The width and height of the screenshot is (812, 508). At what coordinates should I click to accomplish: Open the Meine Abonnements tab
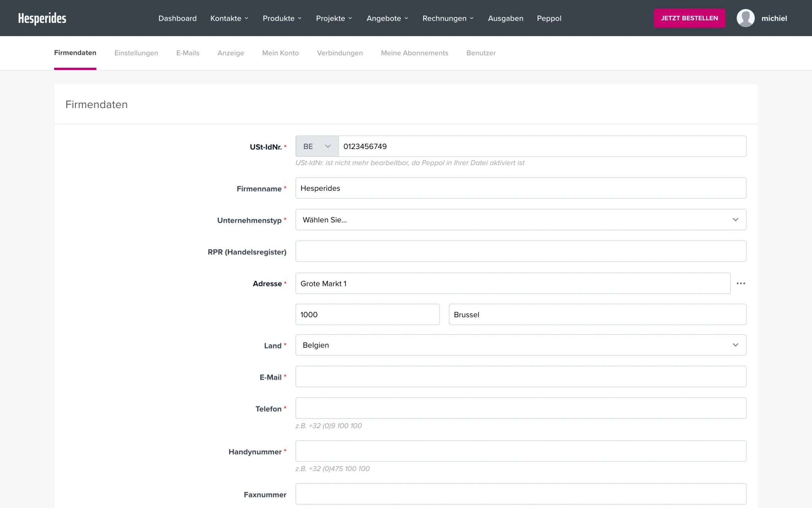coord(415,53)
